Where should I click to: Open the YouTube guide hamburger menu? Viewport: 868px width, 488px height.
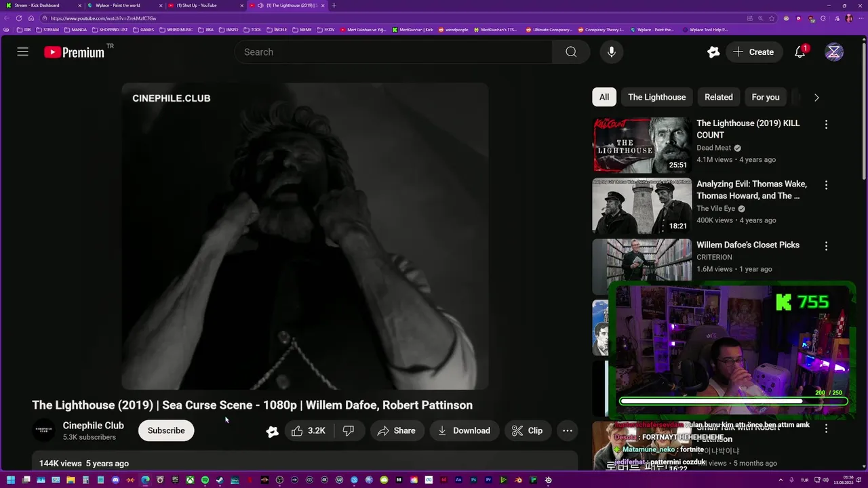pyautogui.click(x=22, y=52)
